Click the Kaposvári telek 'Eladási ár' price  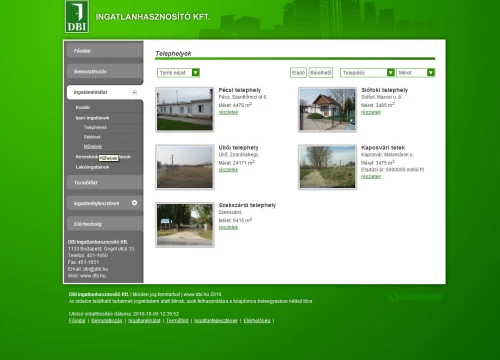[x=393, y=170]
